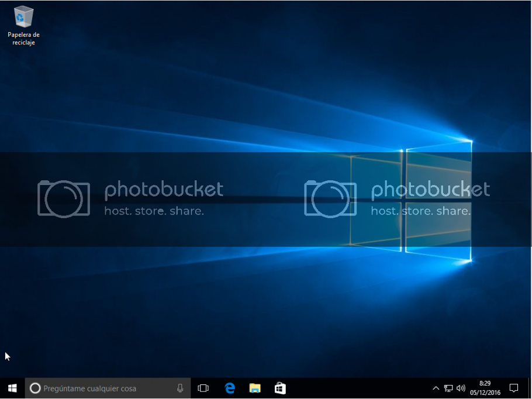The width and height of the screenshot is (532, 399).
Task: Open File Explorer from the taskbar
Action: coord(255,388)
